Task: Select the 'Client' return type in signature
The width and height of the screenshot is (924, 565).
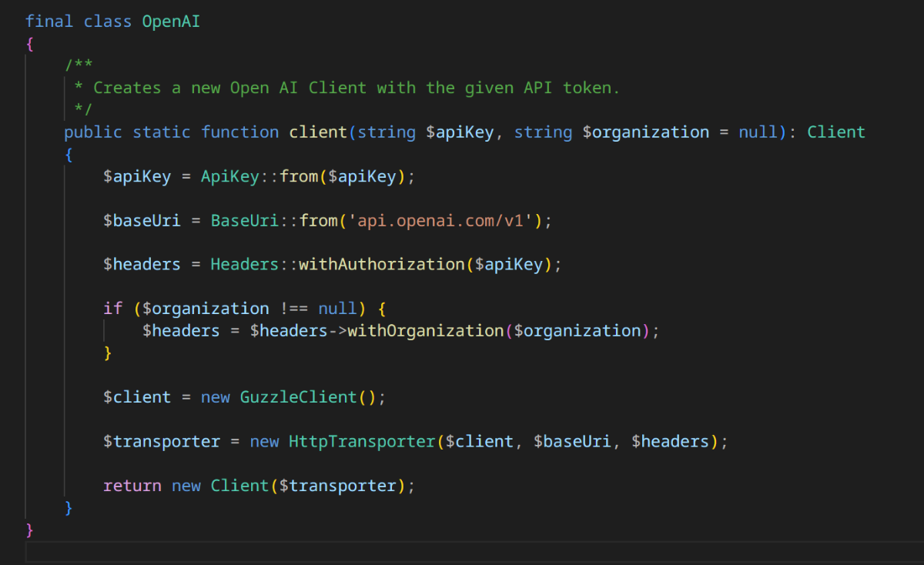Action: pyautogui.click(x=835, y=132)
